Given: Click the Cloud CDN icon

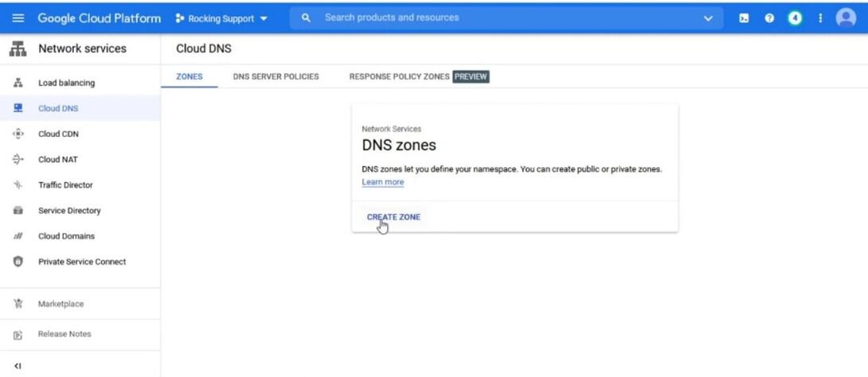Looking at the screenshot, I should pos(18,134).
